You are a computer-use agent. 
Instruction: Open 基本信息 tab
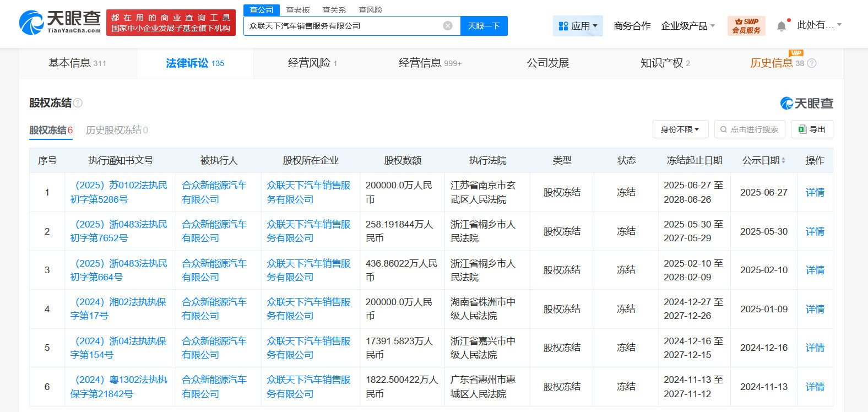[x=77, y=63]
